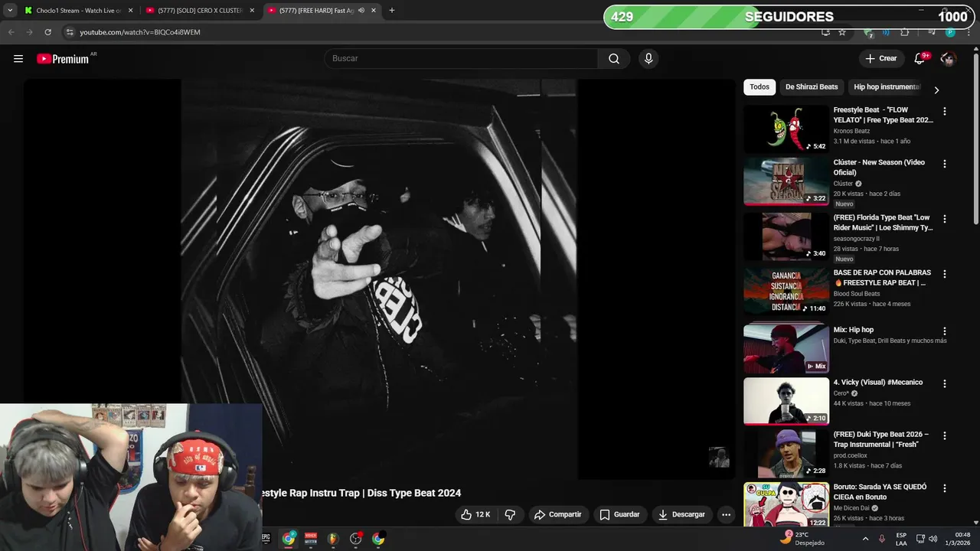Open Voicemeeter from the taskbar
Image resolution: width=980 pixels, height=551 pixels.
pos(311,539)
